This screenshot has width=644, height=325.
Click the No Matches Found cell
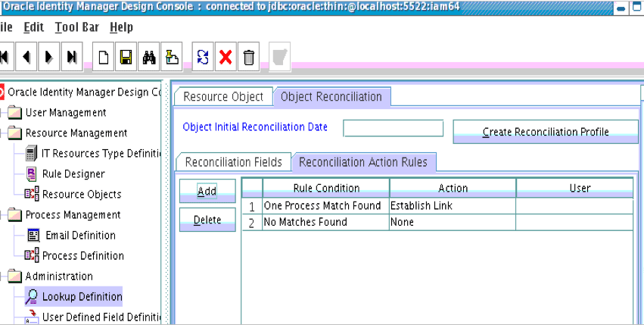[326, 222]
